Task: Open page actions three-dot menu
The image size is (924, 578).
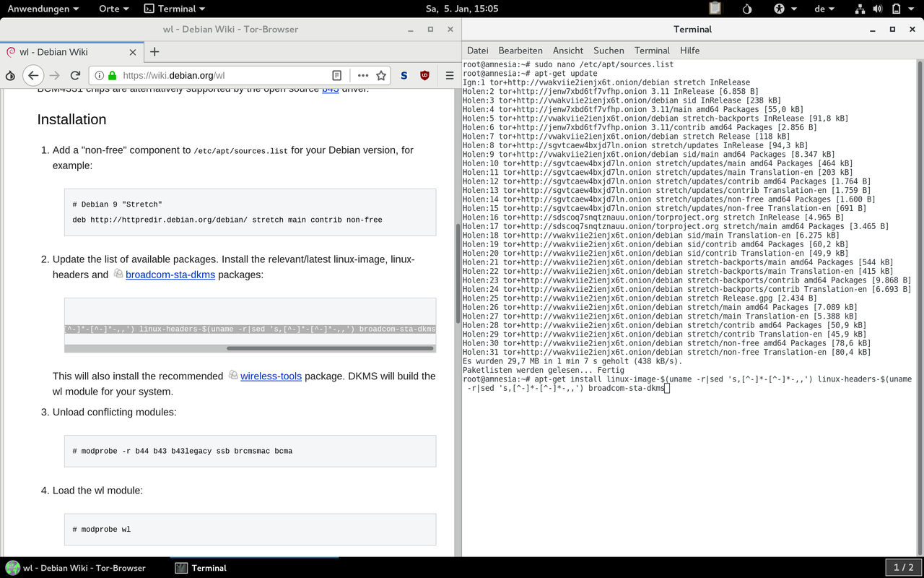Action: pyautogui.click(x=363, y=75)
